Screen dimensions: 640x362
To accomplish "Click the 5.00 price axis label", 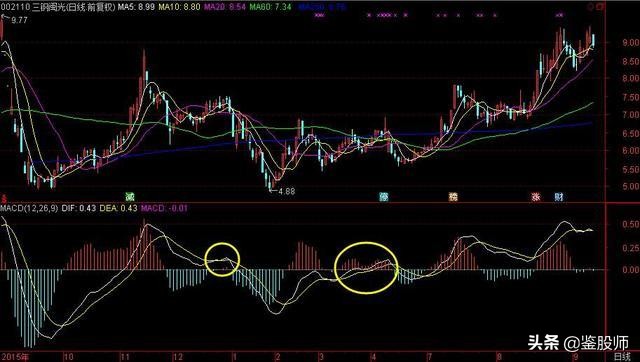I will 631,187.
